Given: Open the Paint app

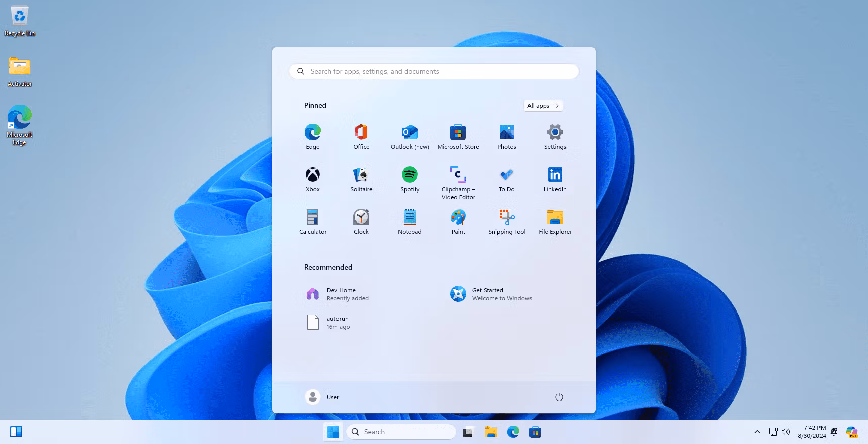Looking at the screenshot, I should 458,221.
